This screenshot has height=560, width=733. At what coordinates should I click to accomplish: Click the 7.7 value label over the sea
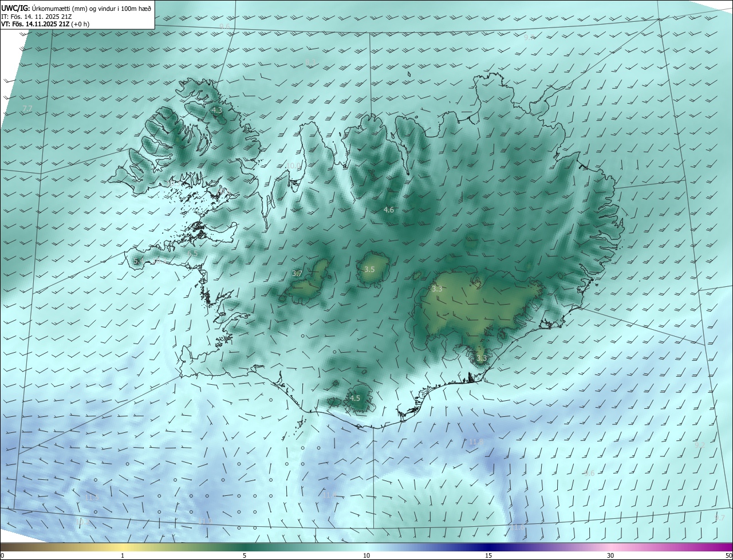tap(27, 108)
